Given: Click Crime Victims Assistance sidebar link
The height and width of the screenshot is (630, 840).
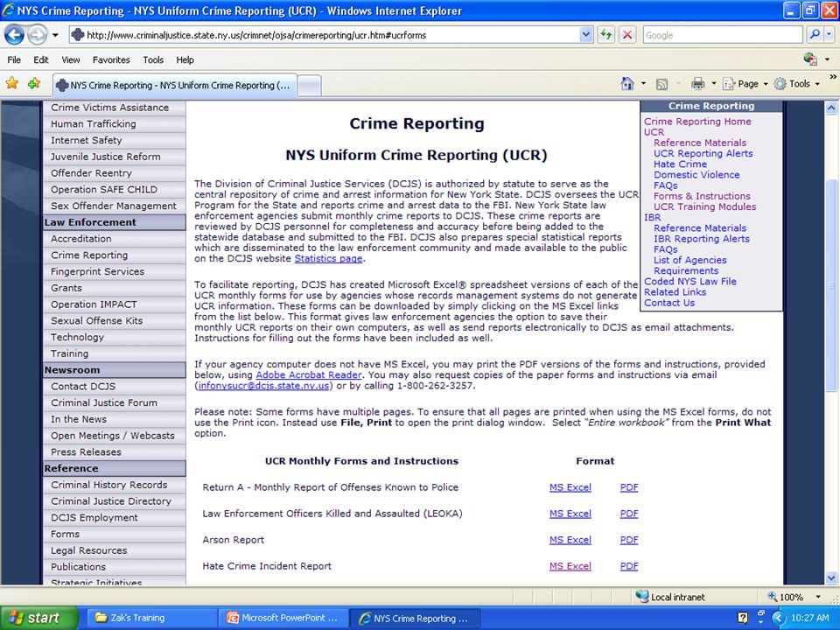Looking at the screenshot, I should [110, 108].
